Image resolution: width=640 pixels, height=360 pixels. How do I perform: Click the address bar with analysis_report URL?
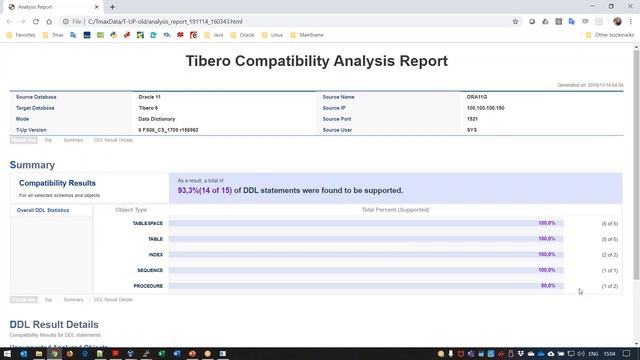pyautogui.click(x=286, y=22)
